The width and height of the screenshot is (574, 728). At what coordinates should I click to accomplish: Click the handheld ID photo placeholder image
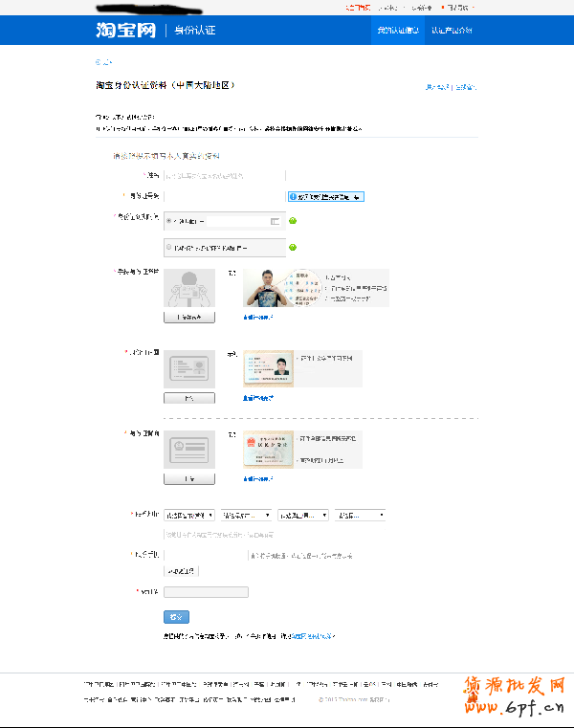(x=189, y=288)
